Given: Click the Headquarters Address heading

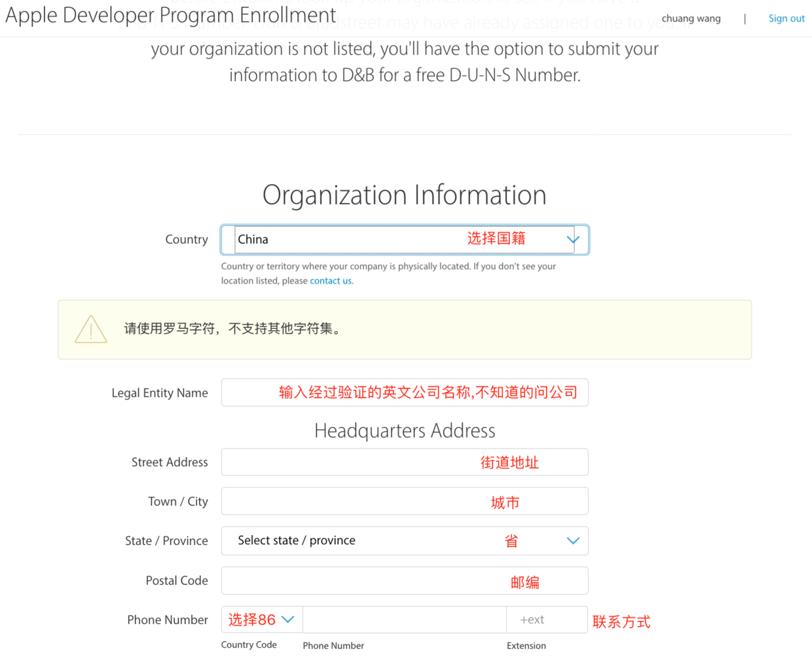Looking at the screenshot, I should [x=405, y=431].
